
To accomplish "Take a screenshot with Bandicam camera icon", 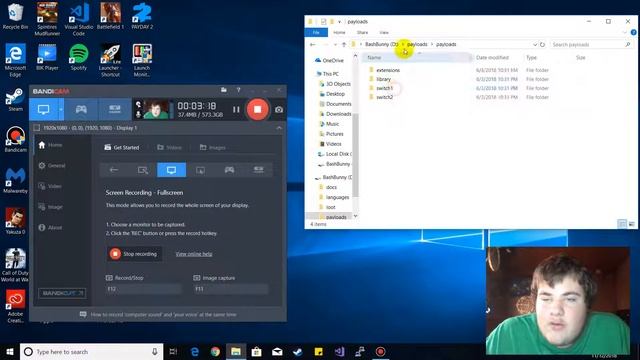I will coord(279,109).
